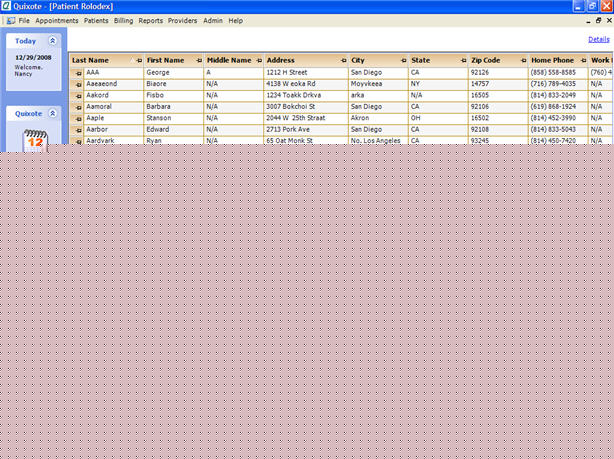Image resolution: width=614 pixels, height=459 pixels.
Task: Restore the inner Patient Rolodex window
Action: [598, 21]
